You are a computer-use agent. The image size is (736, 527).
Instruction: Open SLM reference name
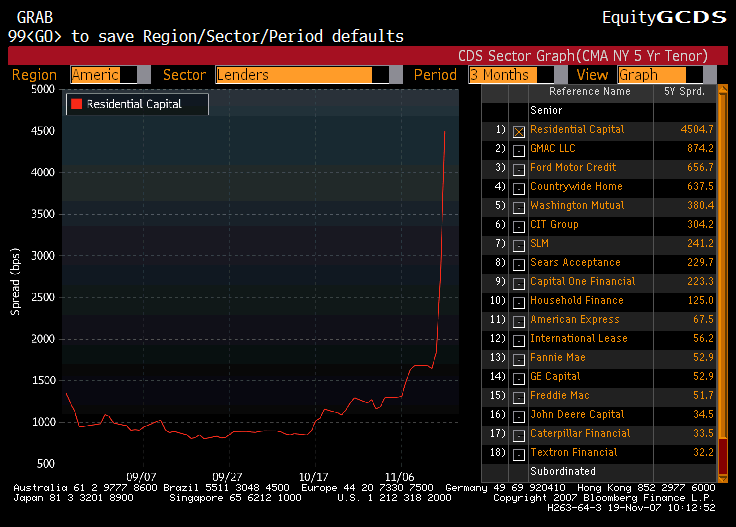coord(539,244)
